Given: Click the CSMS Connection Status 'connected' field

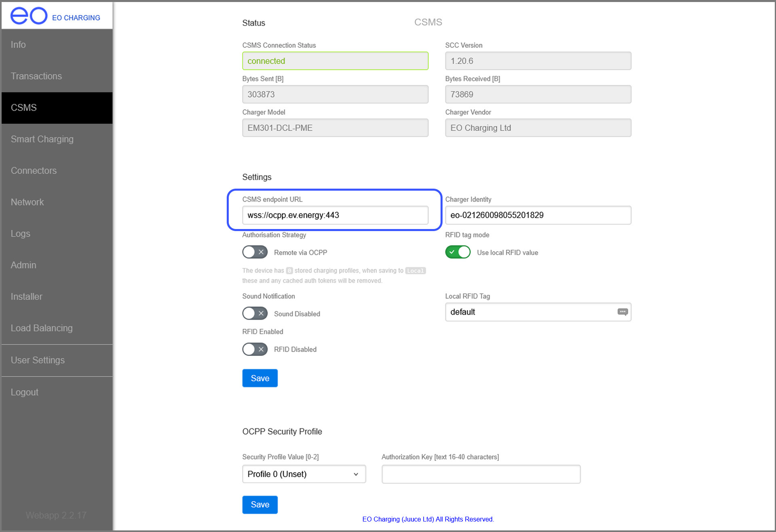Looking at the screenshot, I should pyautogui.click(x=335, y=61).
